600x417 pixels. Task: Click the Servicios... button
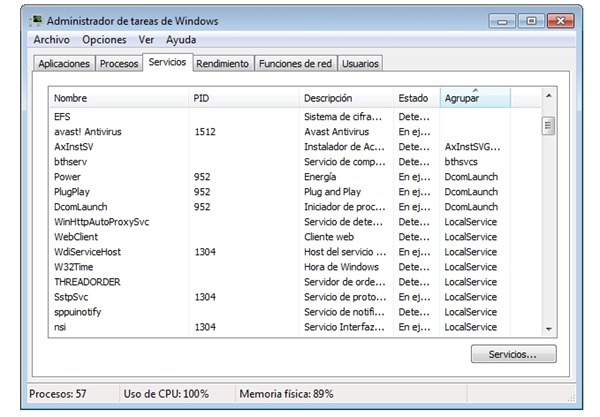pyautogui.click(x=514, y=354)
